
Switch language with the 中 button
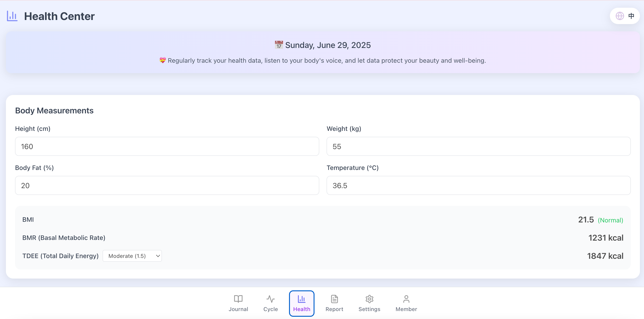click(631, 16)
